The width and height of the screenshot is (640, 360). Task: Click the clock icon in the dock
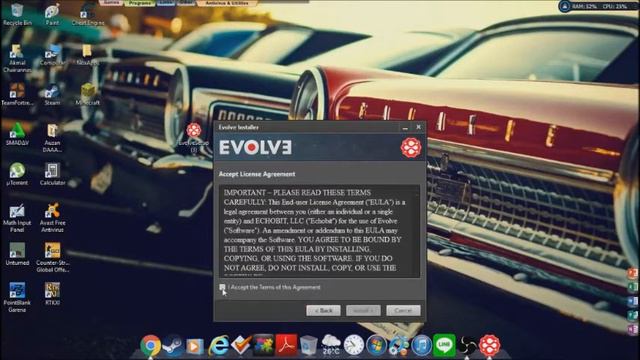[x=353, y=345]
